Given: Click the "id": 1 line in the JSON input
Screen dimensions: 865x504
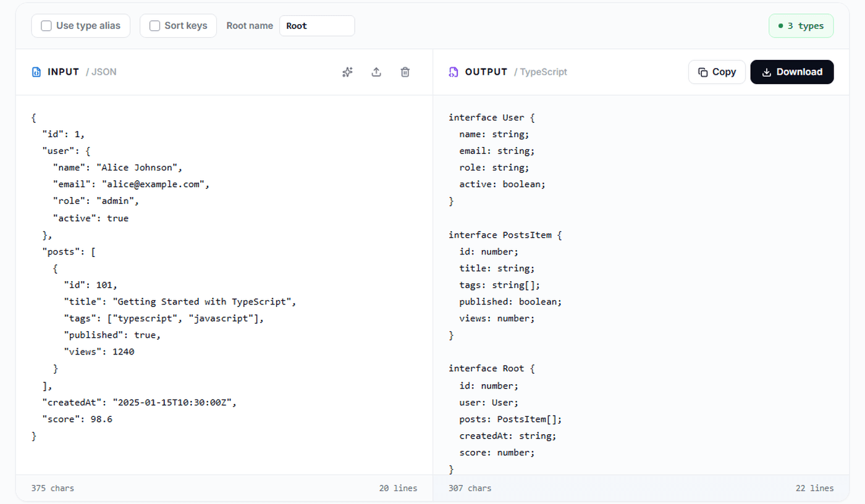Looking at the screenshot, I should 64,134.
